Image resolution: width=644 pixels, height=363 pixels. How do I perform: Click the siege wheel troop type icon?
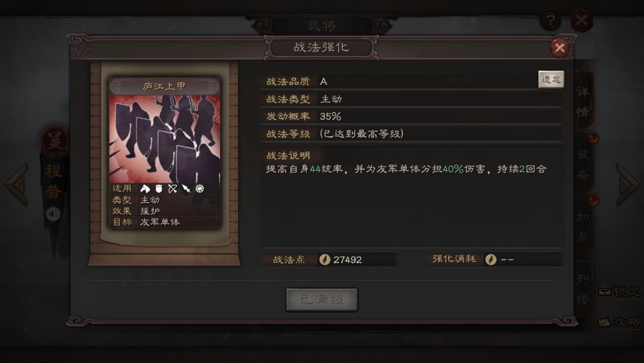point(200,189)
